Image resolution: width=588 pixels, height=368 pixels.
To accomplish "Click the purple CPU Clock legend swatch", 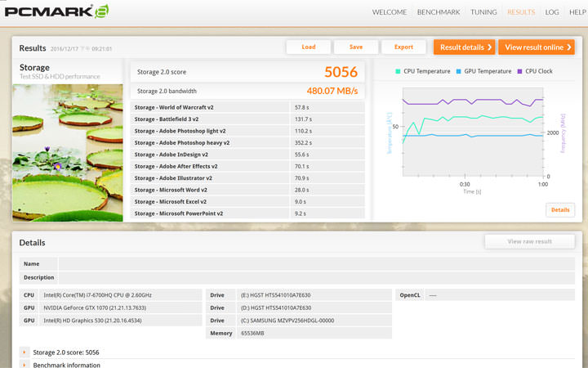I will [519, 71].
